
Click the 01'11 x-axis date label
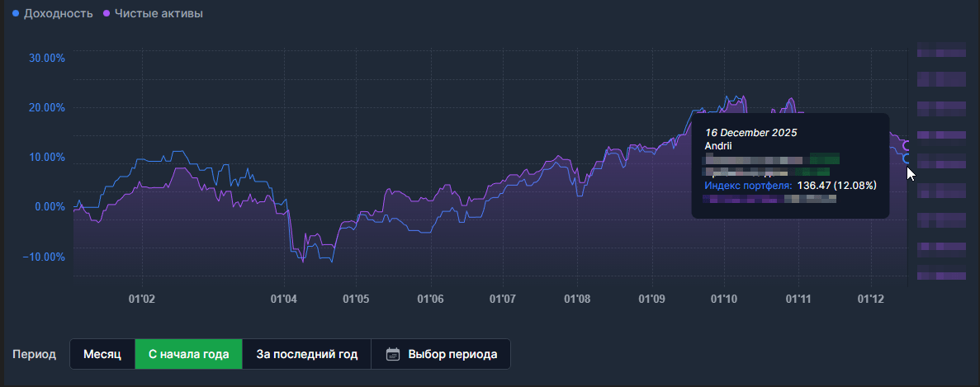[x=798, y=299]
